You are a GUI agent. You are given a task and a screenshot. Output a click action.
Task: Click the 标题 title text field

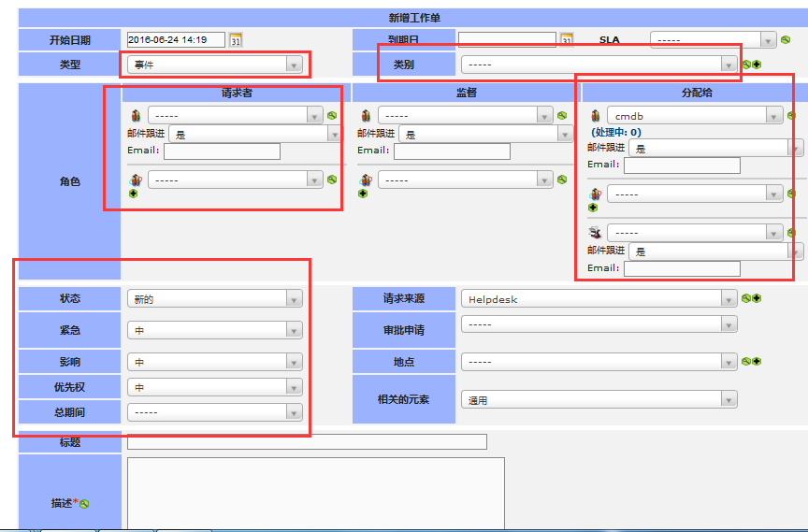point(307,442)
